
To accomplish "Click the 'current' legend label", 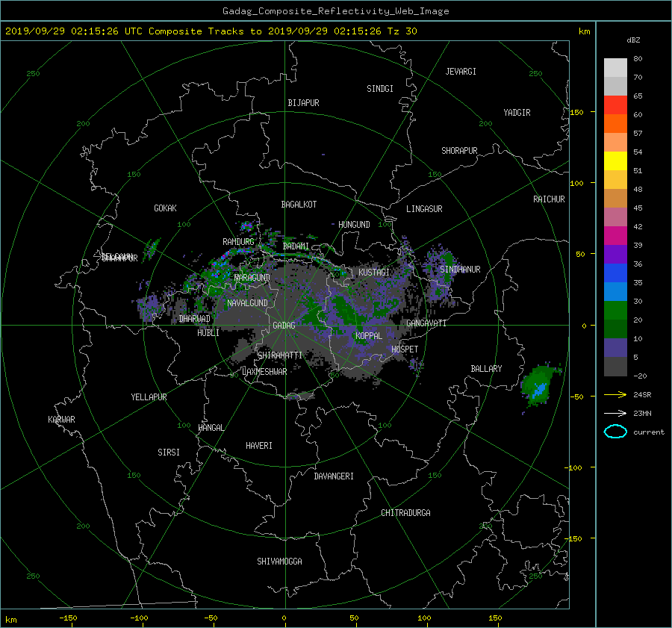I will point(649,432).
